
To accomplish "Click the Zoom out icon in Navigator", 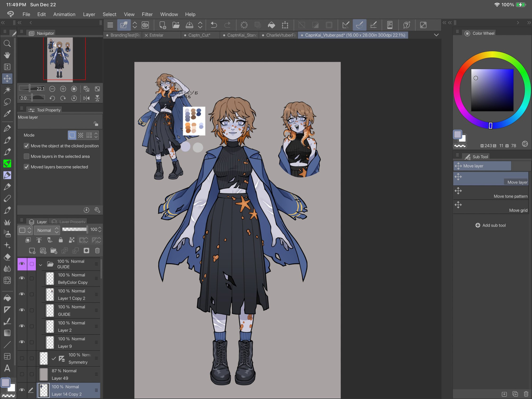I will (52, 89).
